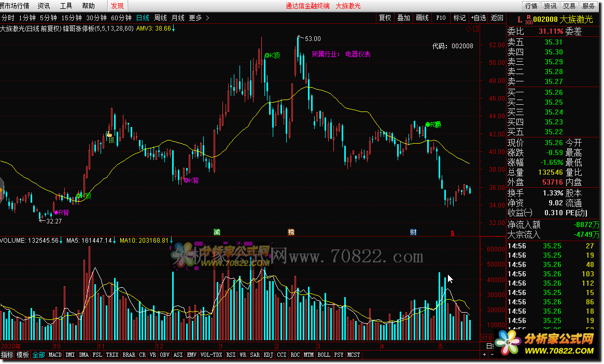This screenshot has width=604, height=364.
Task: Click the 返回 back button
Action: (x=497, y=18)
